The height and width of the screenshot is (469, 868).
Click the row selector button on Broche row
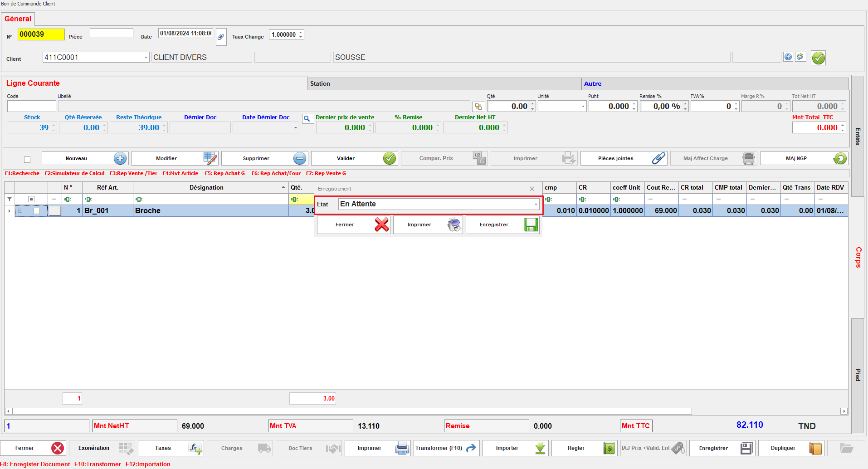click(55, 211)
